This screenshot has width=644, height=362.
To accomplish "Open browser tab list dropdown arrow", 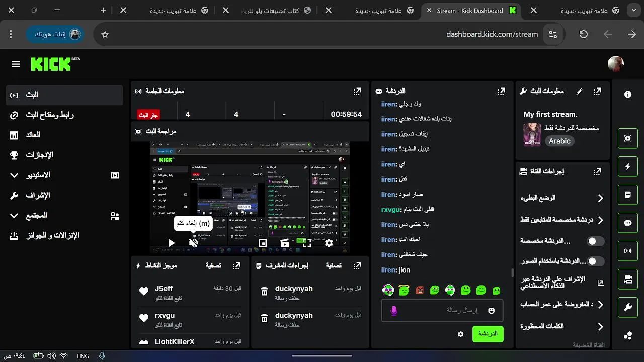I will [x=633, y=10].
